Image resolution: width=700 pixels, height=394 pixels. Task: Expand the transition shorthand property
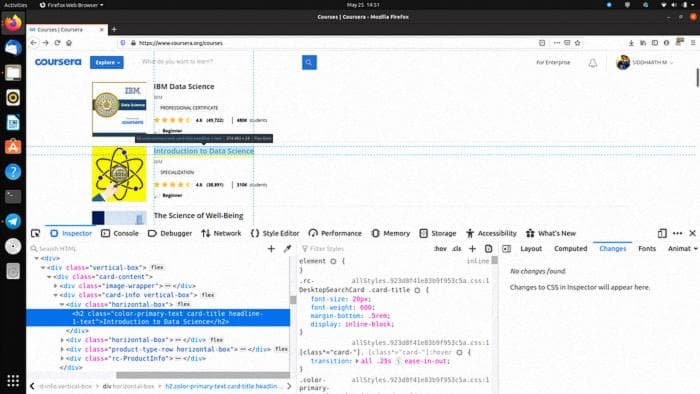(357, 361)
